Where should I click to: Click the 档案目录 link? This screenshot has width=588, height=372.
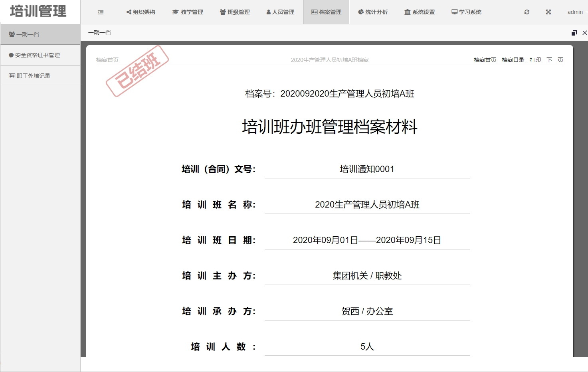[513, 60]
